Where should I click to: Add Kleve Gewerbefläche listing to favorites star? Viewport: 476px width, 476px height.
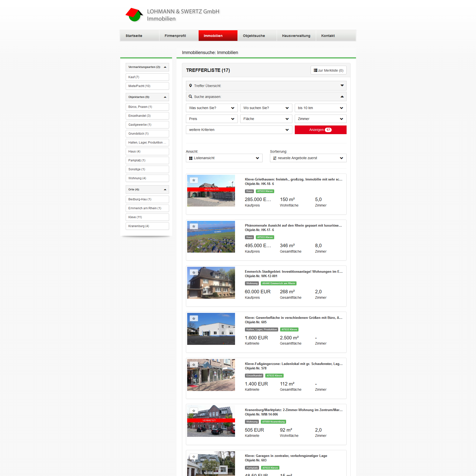194,319
